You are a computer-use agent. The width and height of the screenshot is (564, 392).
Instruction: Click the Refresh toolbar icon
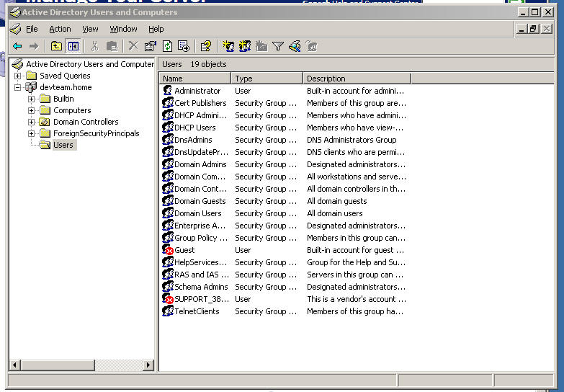pyautogui.click(x=167, y=46)
